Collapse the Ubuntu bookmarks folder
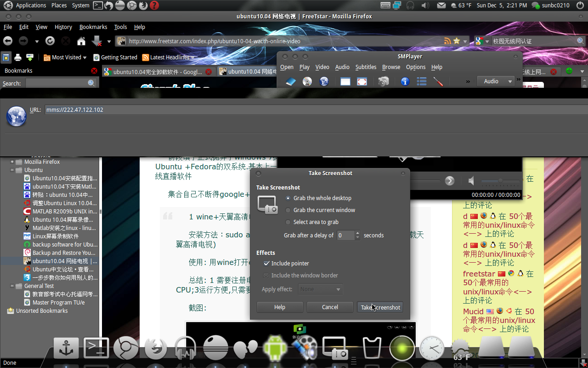The width and height of the screenshot is (588, 368). [x=12, y=170]
